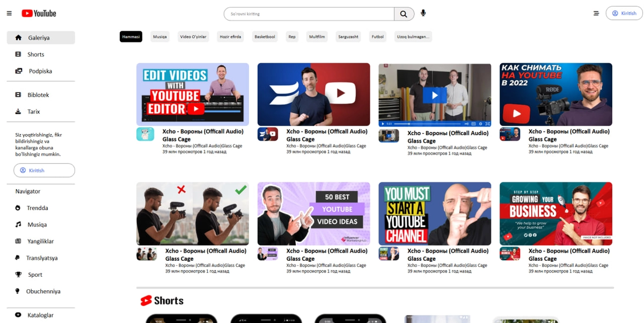This screenshot has height=323, width=644.
Task: Select the Sarguzasht filter chip
Action: point(348,36)
